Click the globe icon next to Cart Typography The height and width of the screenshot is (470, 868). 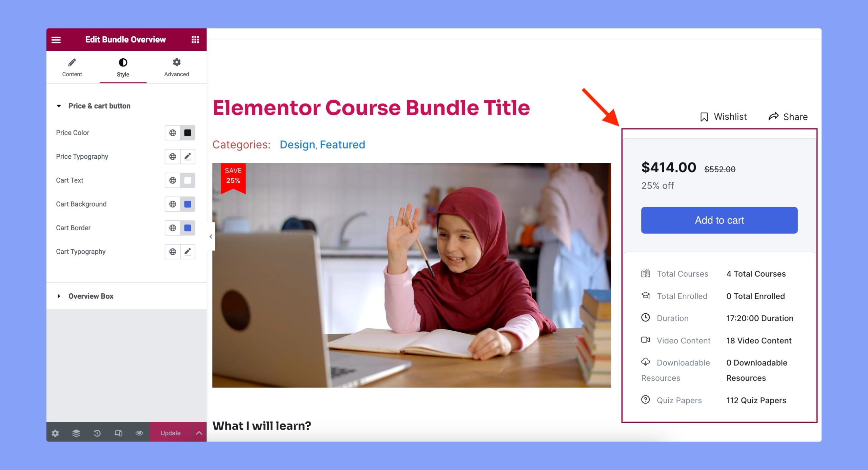click(173, 251)
